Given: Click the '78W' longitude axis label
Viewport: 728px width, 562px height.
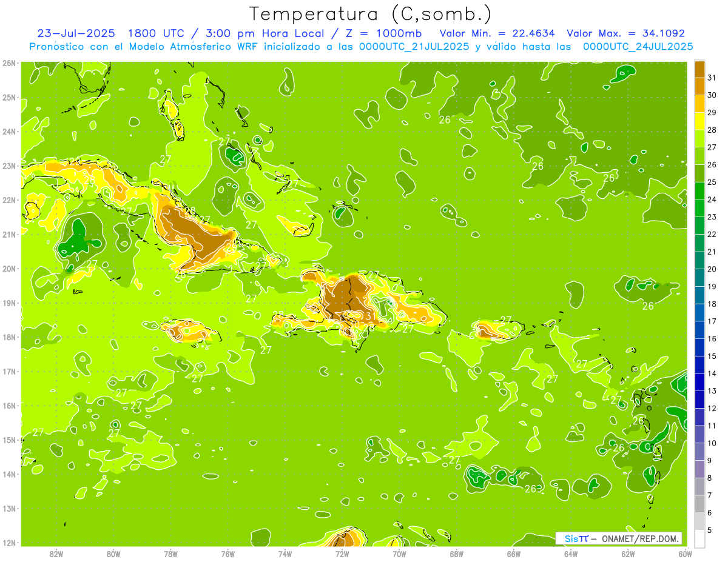Looking at the screenshot, I should 170,554.
